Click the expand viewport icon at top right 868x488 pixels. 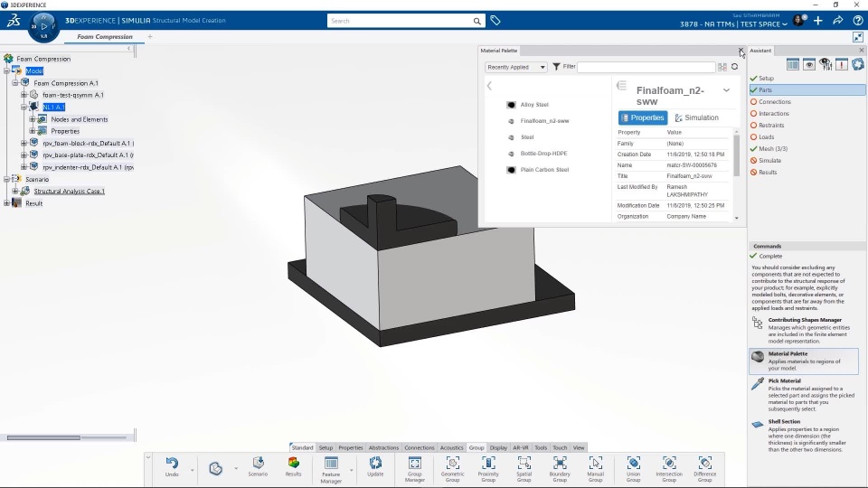(858, 37)
